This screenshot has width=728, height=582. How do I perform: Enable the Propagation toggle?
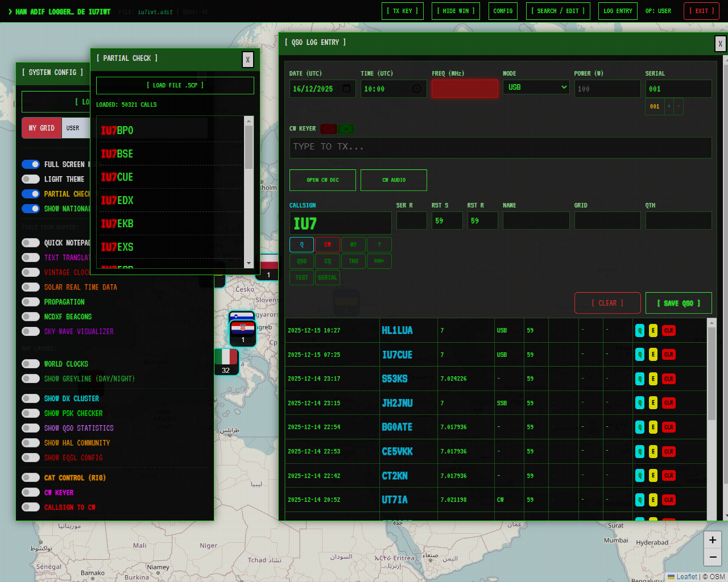[31, 302]
